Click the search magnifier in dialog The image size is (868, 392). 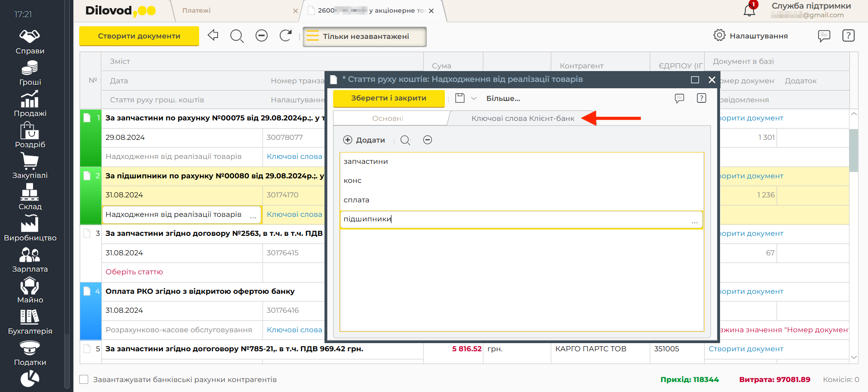(405, 140)
